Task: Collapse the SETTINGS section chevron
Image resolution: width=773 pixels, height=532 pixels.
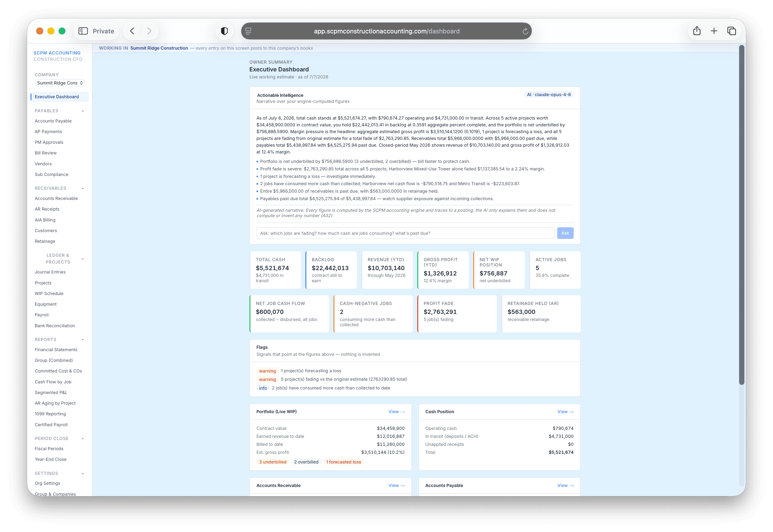Action: tap(83, 473)
